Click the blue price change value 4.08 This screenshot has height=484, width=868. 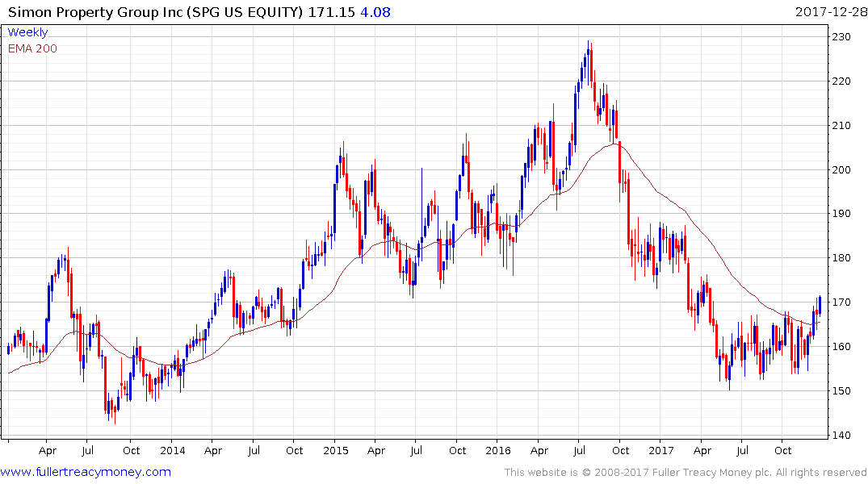point(375,12)
